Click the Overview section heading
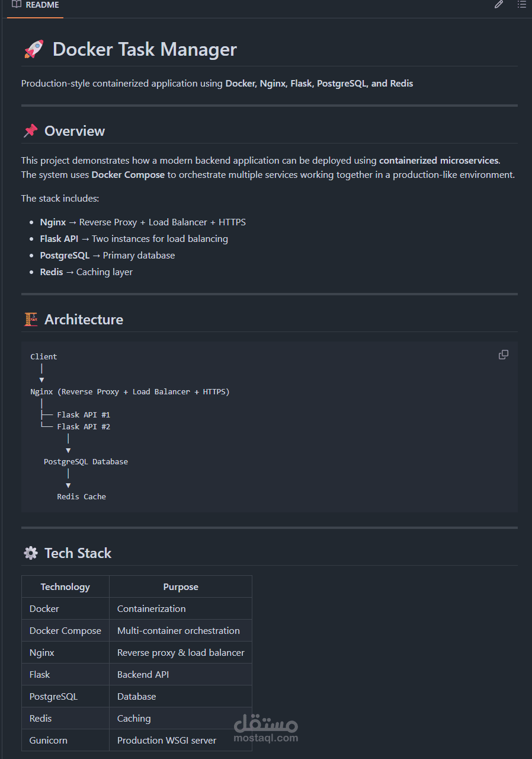The width and height of the screenshot is (532, 759). pyautogui.click(x=75, y=131)
